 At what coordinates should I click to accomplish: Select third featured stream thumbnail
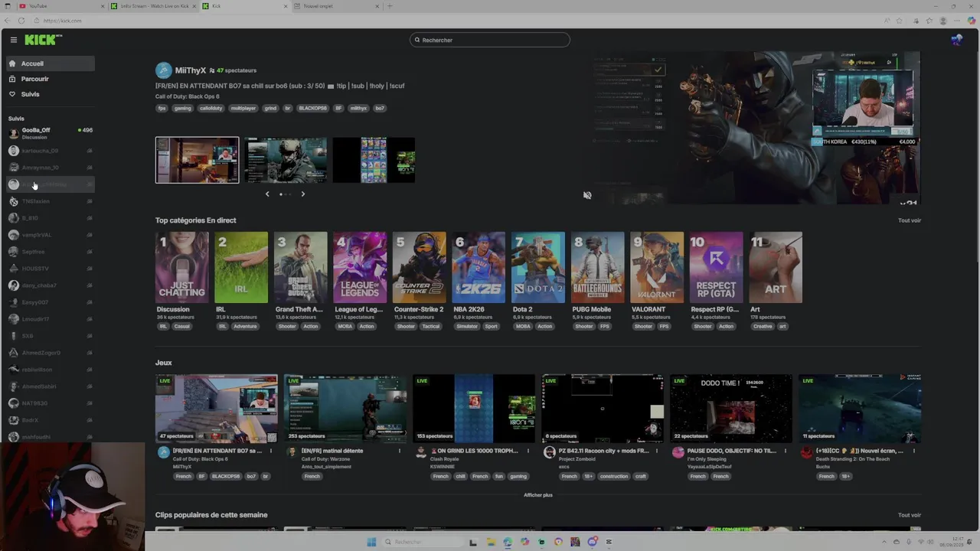pos(374,160)
